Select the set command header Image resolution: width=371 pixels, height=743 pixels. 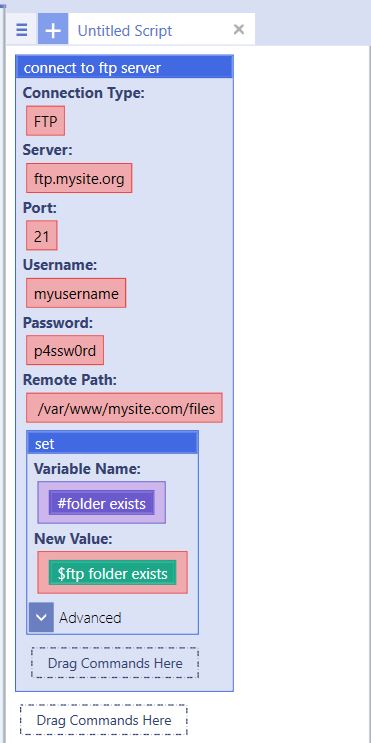pos(112,444)
